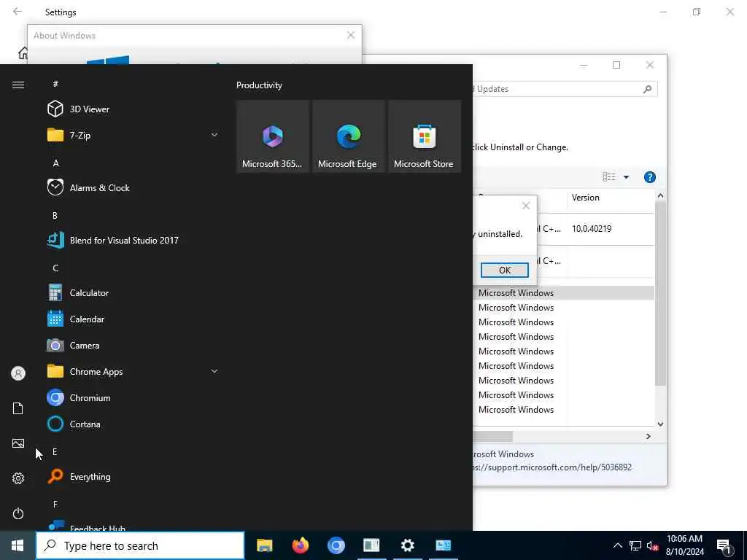Click OK in the uninstalled dialog
Screen dimensions: 747x560
(x=505, y=270)
